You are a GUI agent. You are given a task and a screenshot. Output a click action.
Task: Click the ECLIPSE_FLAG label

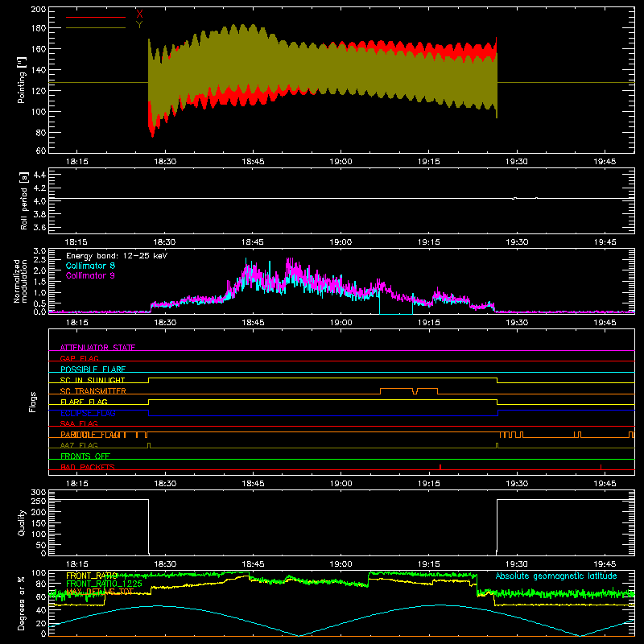pos(88,413)
